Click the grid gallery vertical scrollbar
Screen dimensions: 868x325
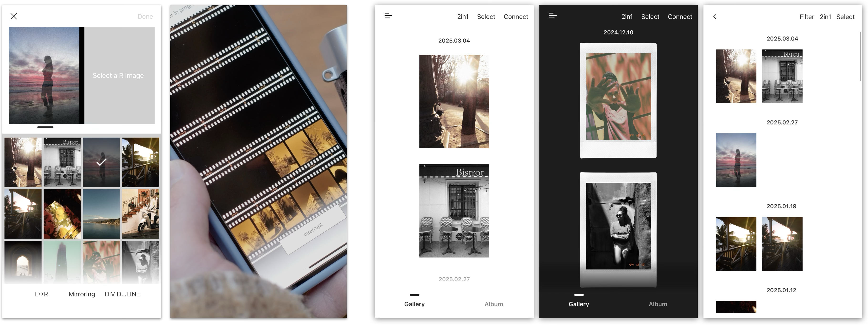[x=860, y=56]
